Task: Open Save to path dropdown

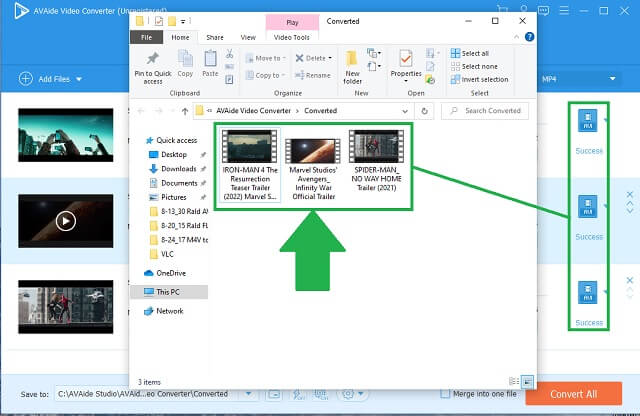Action: click(248, 394)
